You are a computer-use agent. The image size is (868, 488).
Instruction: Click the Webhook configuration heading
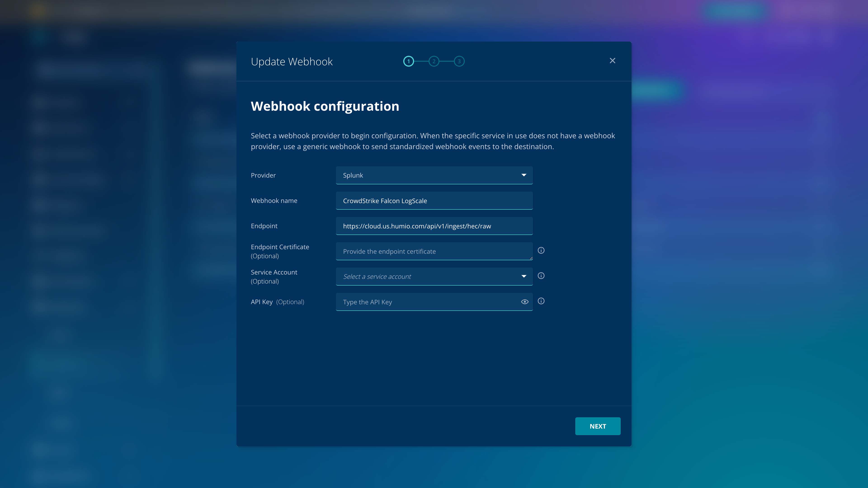[325, 106]
